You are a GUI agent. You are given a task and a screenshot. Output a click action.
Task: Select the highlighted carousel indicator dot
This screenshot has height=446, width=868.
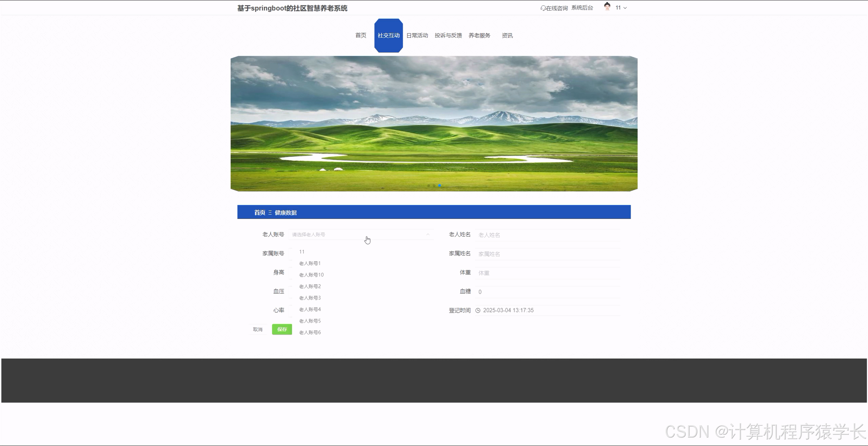pyautogui.click(x=440, y=185)
